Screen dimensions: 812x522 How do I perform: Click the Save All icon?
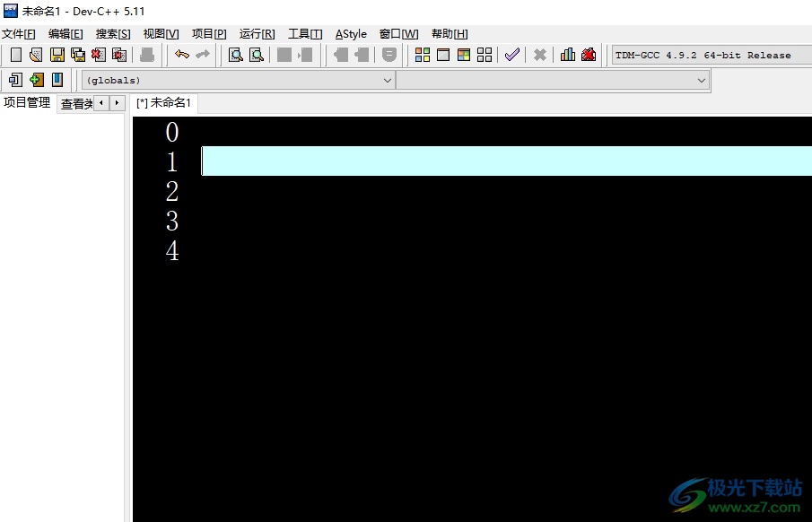coord(78,55)
